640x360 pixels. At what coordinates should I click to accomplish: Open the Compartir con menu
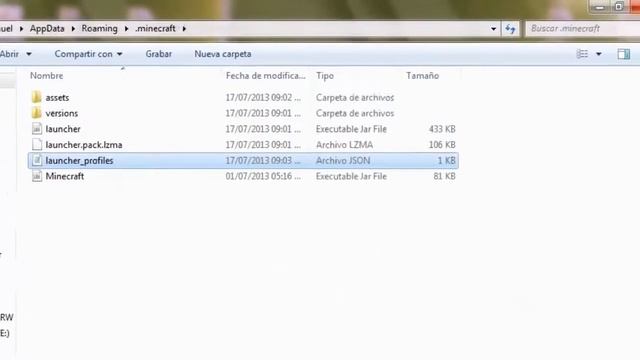[88, 54]
